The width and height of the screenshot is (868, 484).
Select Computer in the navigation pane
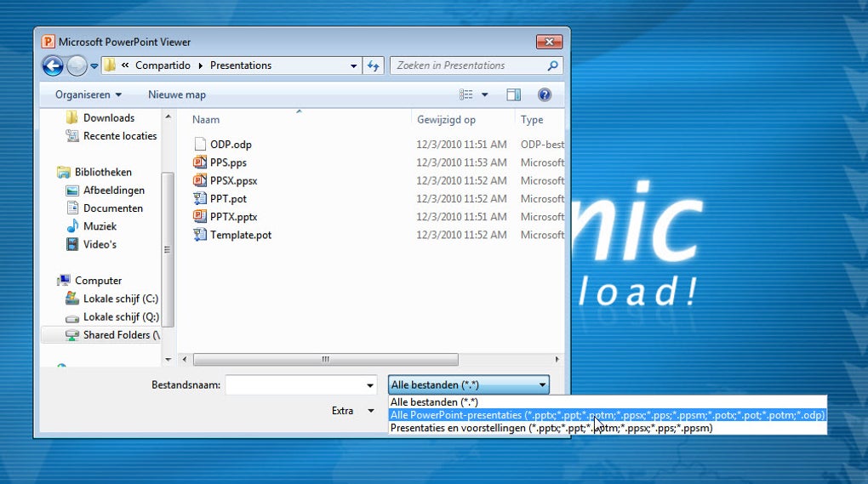[x=98, y=281]
